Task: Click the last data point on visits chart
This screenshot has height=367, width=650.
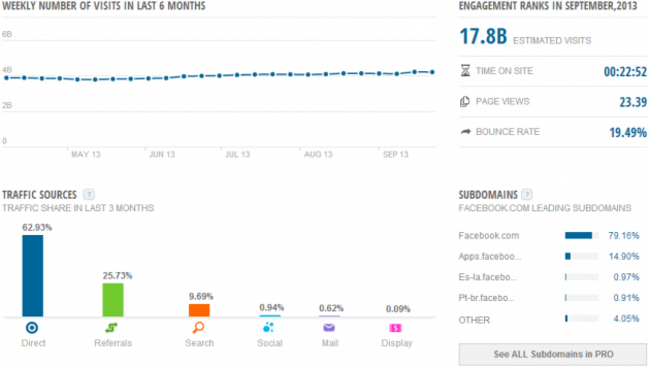Action: point(433,72)
